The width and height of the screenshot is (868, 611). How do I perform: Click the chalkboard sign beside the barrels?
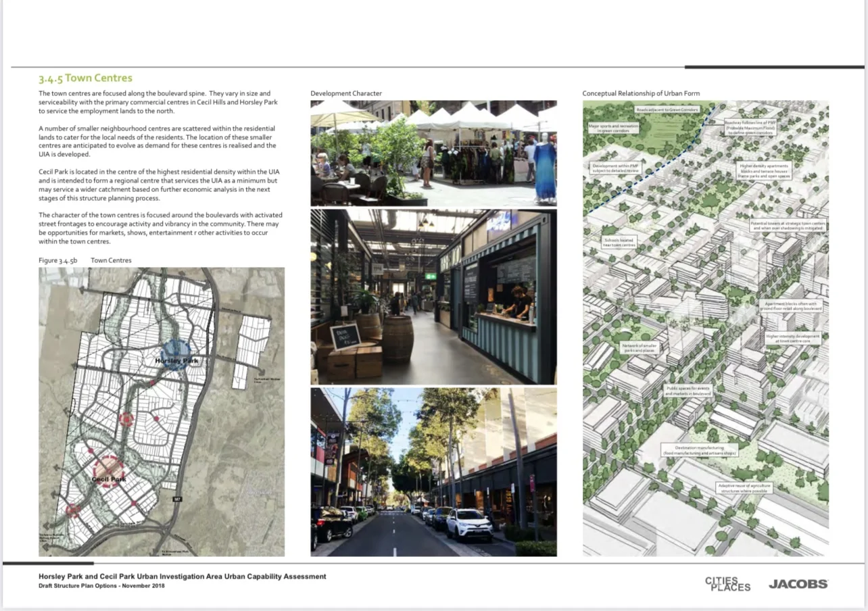click(344, 336)
